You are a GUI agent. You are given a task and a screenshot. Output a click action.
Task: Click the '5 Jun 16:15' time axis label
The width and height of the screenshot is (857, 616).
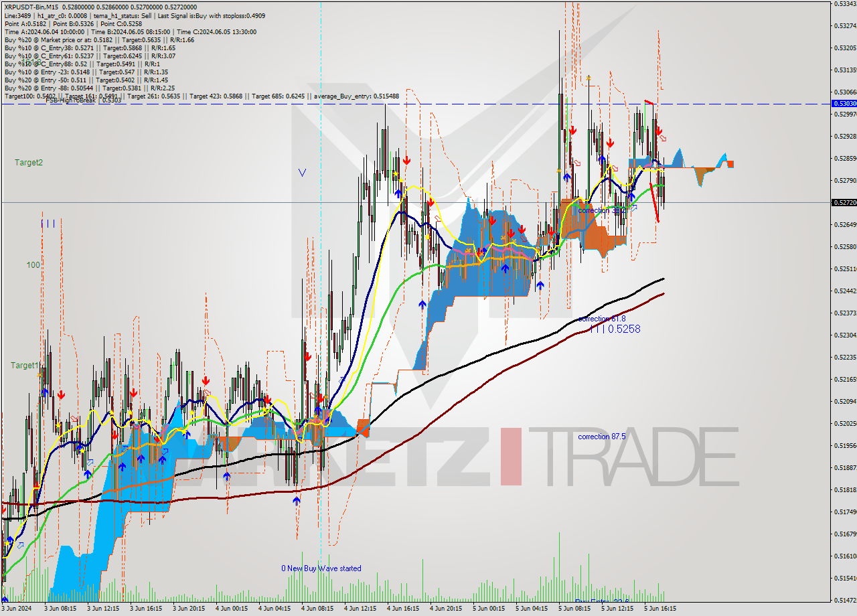[659, 609]
